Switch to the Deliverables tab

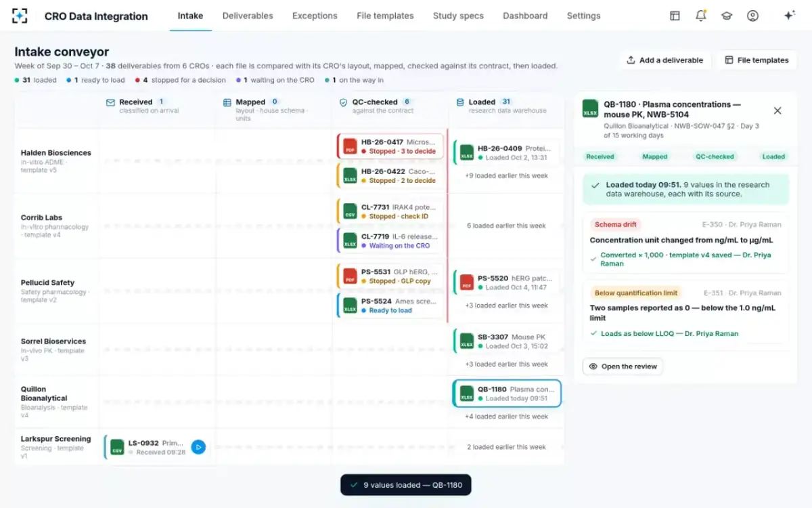(x=248, y=16)
